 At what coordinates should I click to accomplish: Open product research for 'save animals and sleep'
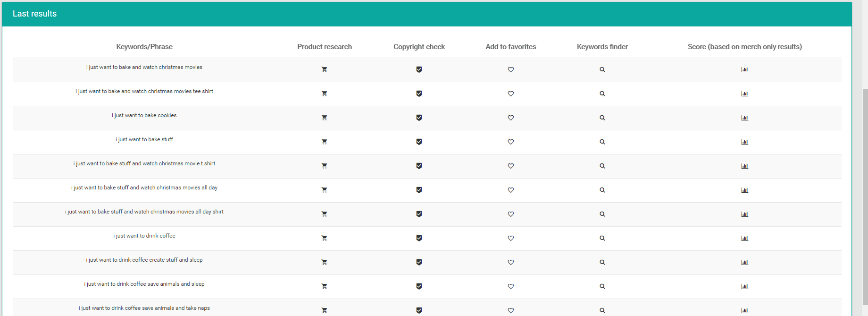click(x=324, y=286)
